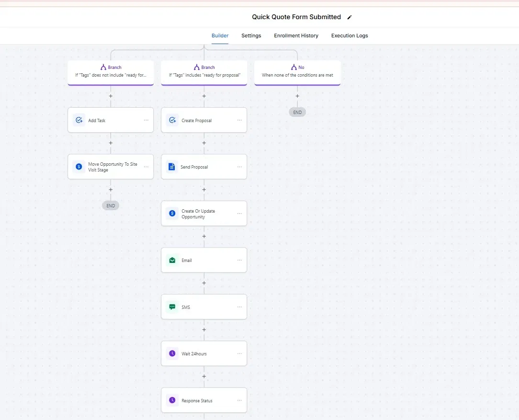Add a step above Create Proposal

(x=204, y=96)
